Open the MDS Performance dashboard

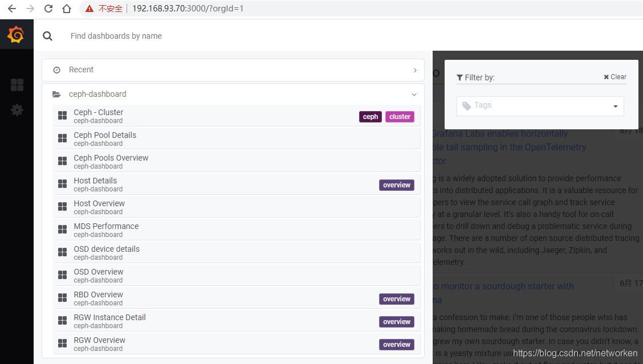tap(237, 230)
